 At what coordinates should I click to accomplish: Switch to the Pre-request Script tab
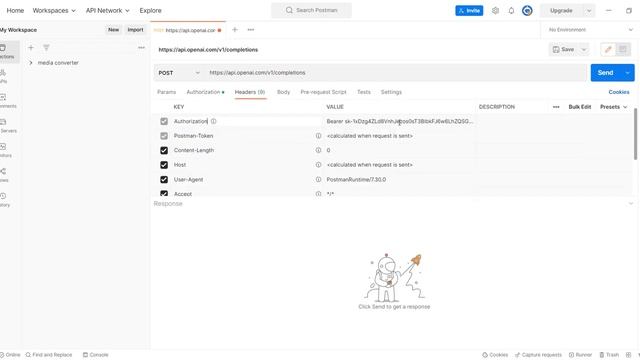pos(323,92)
